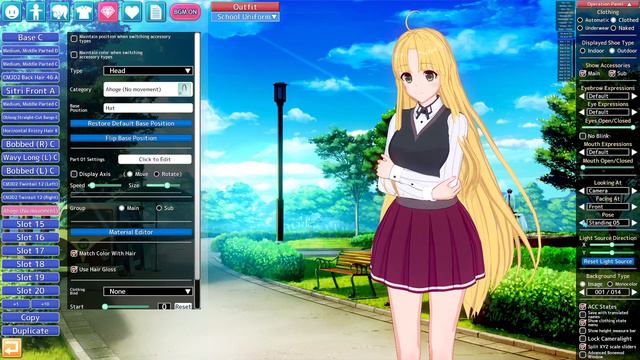Next Looking At target arrow
This screenshot has width=640, height=360.
tap(634, 191)
